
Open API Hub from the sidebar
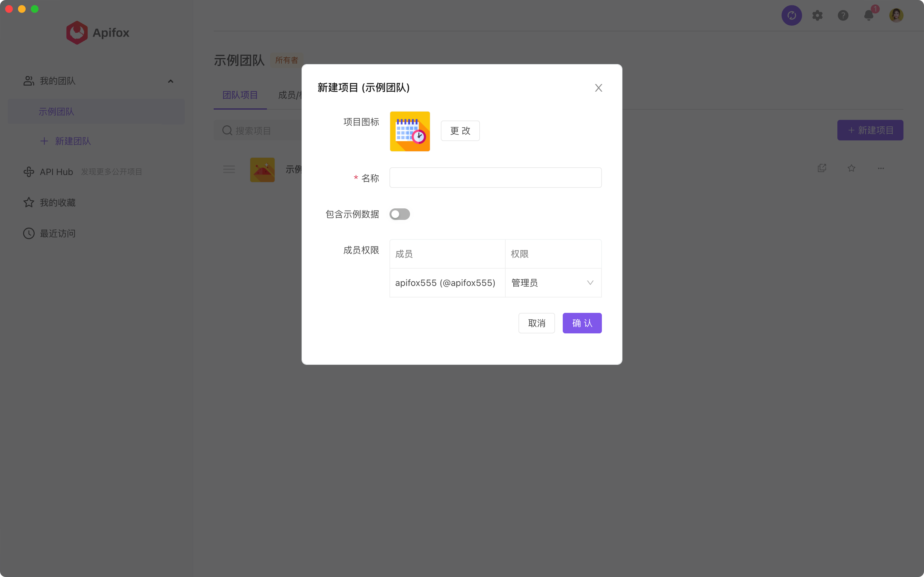pos(56,172)
